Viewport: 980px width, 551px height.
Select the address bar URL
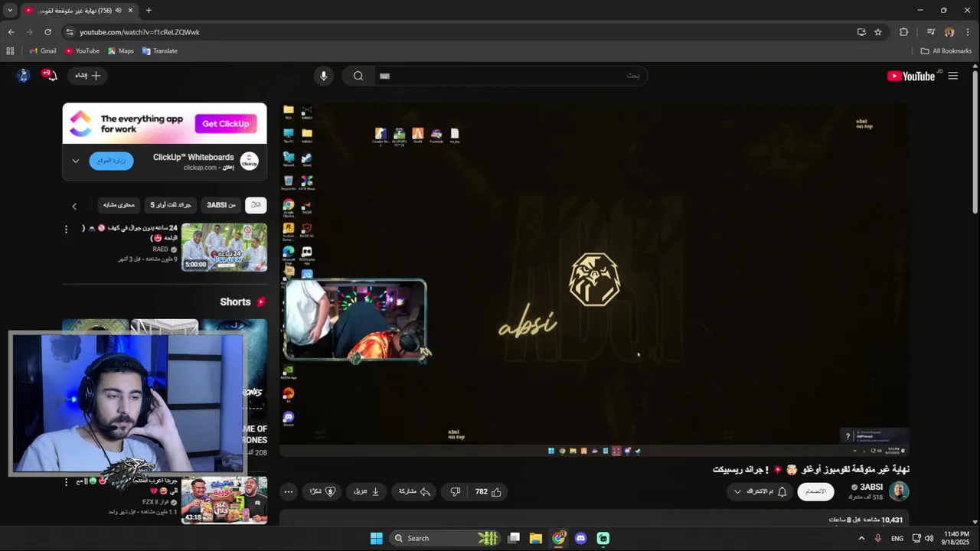click(139, 32)
